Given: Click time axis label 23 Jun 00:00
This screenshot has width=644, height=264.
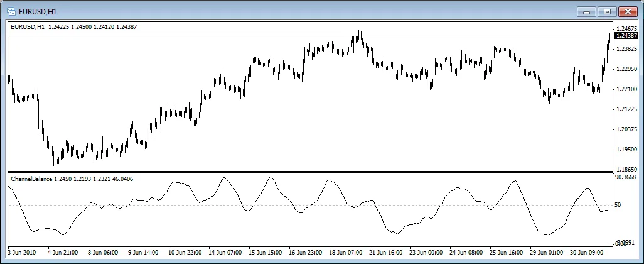Looking at the screenshot, I should coord(426,252).
